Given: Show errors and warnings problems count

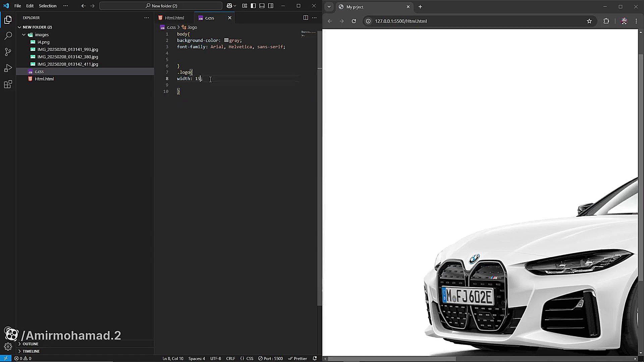Looking at the screenshot, I should (23, 358).
